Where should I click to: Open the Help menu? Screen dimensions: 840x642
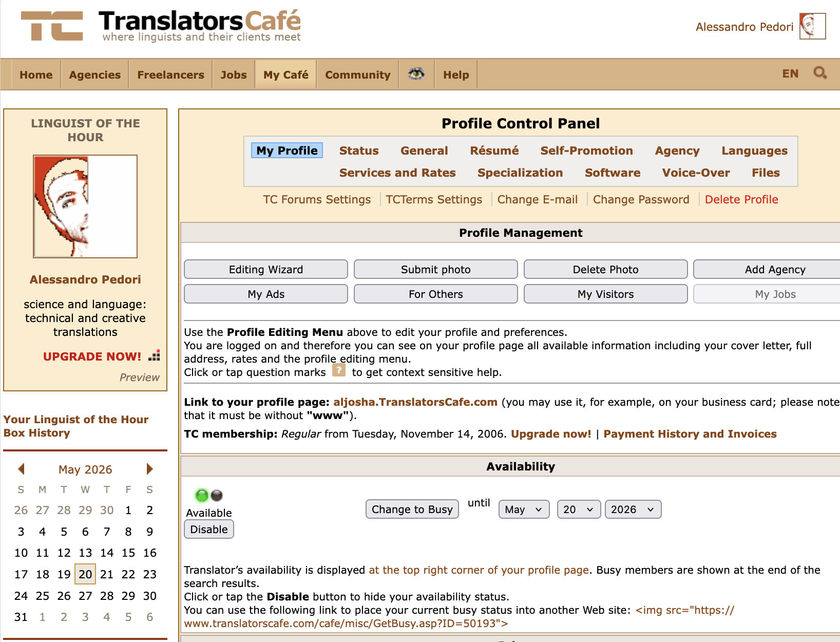pyautogui.click(x=456, y=75)
